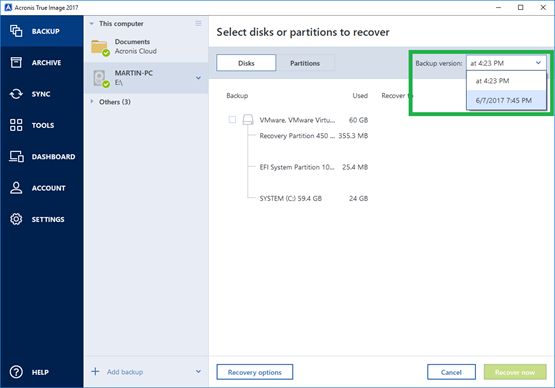Click the Cancel button
This screenshot has height=388, width=555.
pos(451,372)
